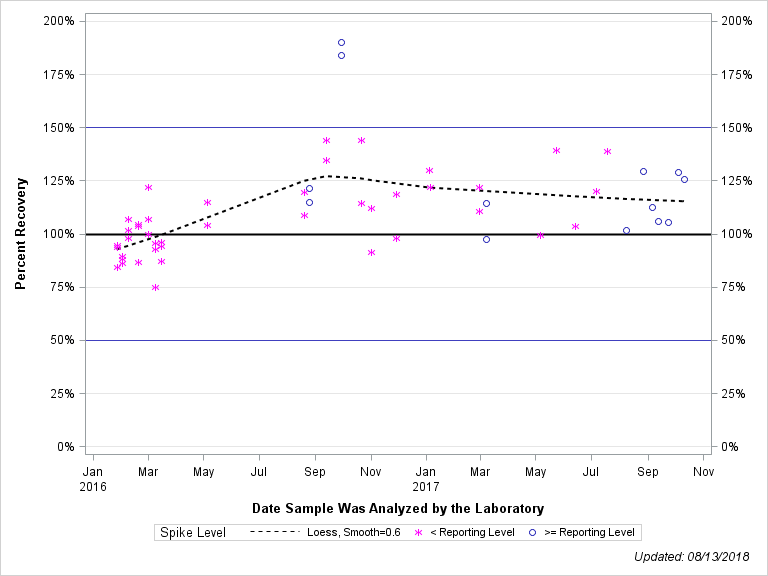Click the 'Jan 2016' x-axis label
Image resolution: width=768 pixels, height=576 pixels.
click(93, 479)
